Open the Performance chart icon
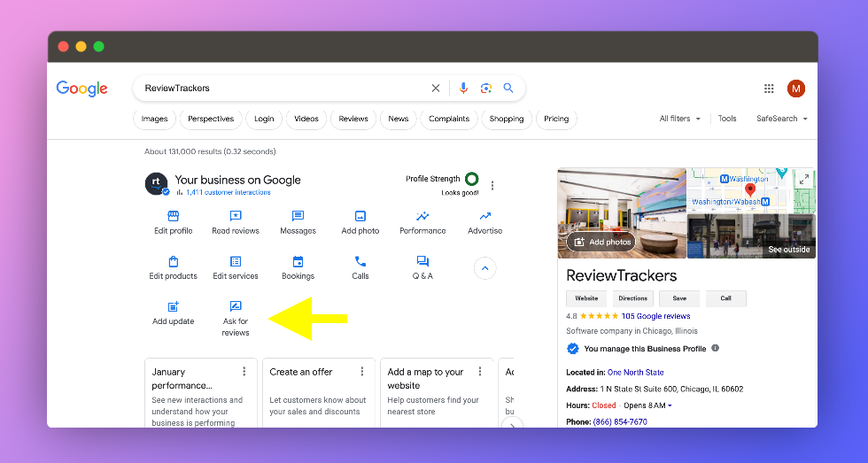This screenshot has height=463, width=868. point(422,216)
